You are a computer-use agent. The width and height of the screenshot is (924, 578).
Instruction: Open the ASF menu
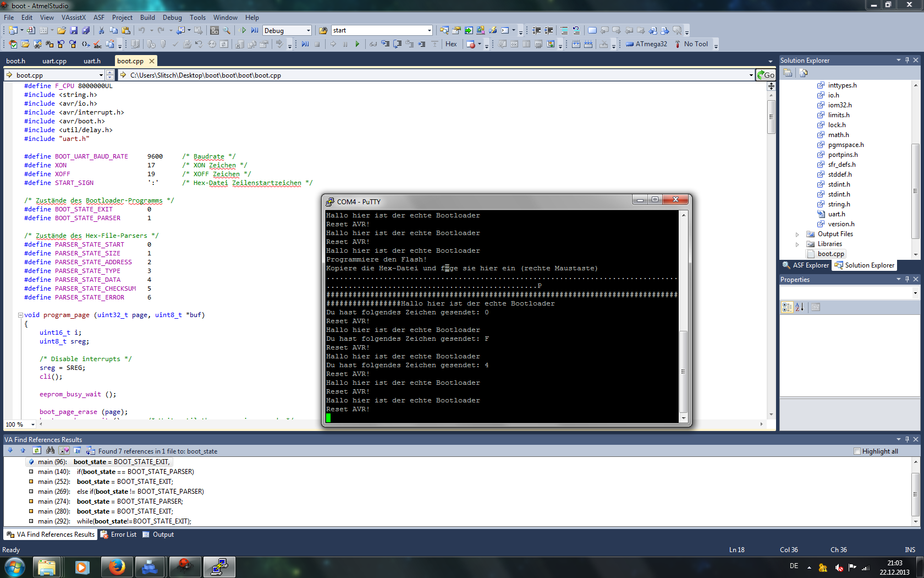[99, 18]
